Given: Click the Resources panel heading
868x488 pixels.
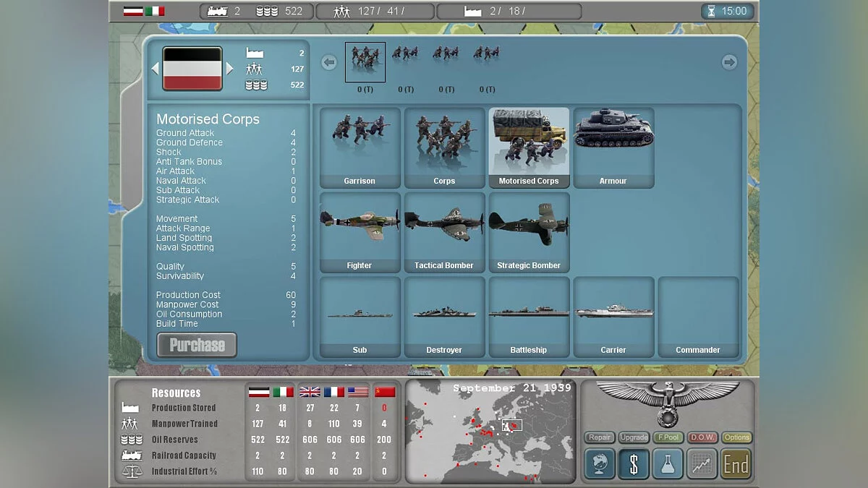Looking at the screenshot, I should (176, 393).
